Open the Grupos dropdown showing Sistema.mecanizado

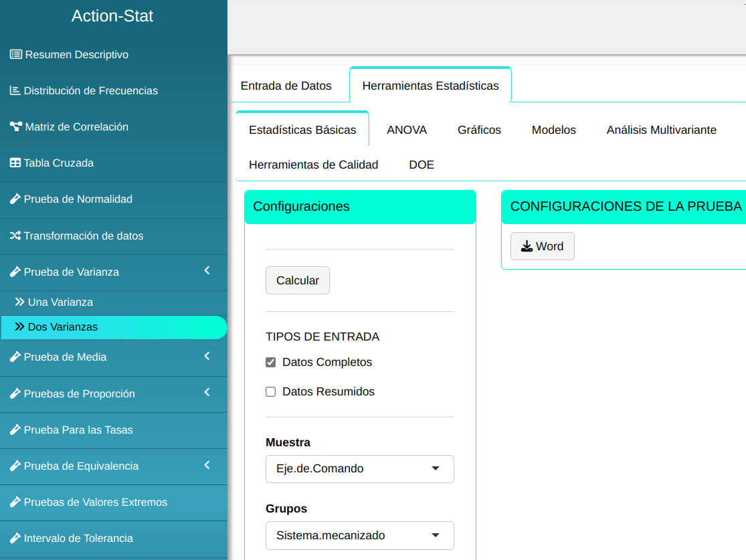[359, 535]
